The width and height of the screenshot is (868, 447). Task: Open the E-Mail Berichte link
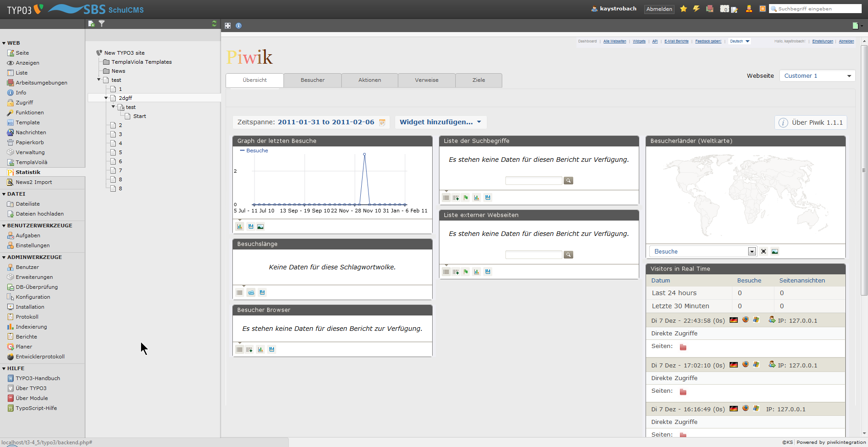click(676, 41)
